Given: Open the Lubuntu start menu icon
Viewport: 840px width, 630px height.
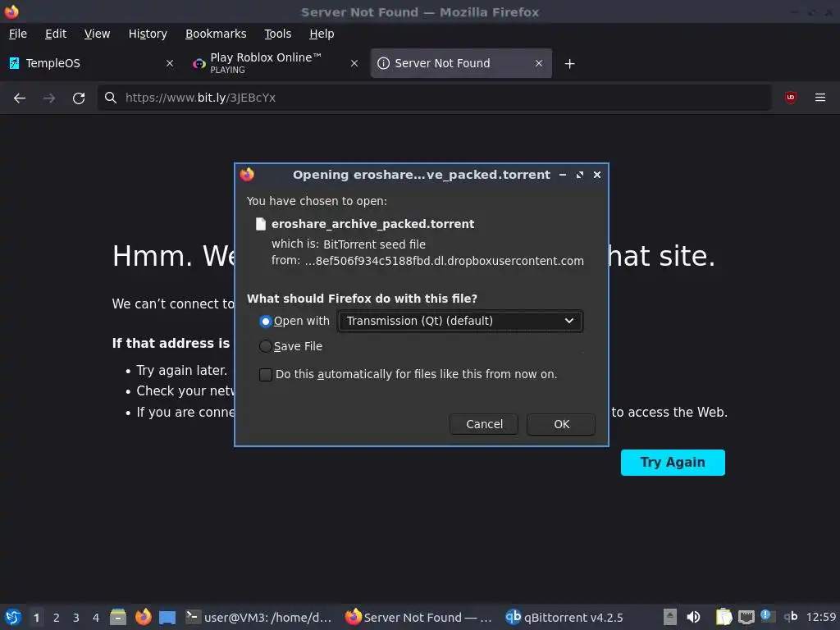Looking at the screenshot, I should point(13,617).
